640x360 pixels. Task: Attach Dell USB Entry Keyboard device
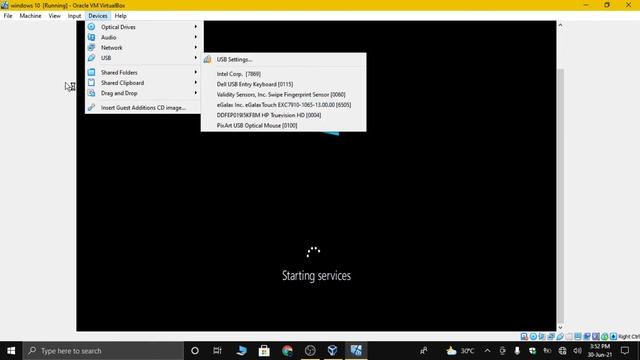(x=283, y=84)
